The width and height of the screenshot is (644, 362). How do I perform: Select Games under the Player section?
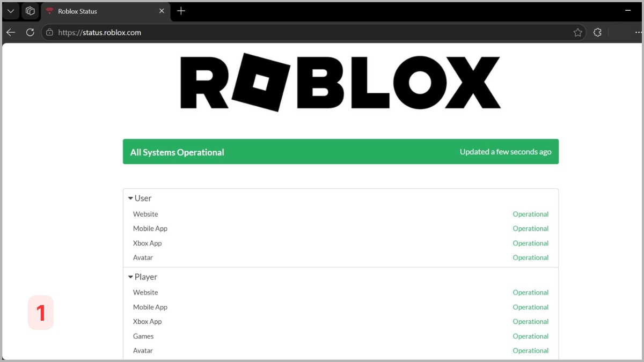click(x=143, y=336)
